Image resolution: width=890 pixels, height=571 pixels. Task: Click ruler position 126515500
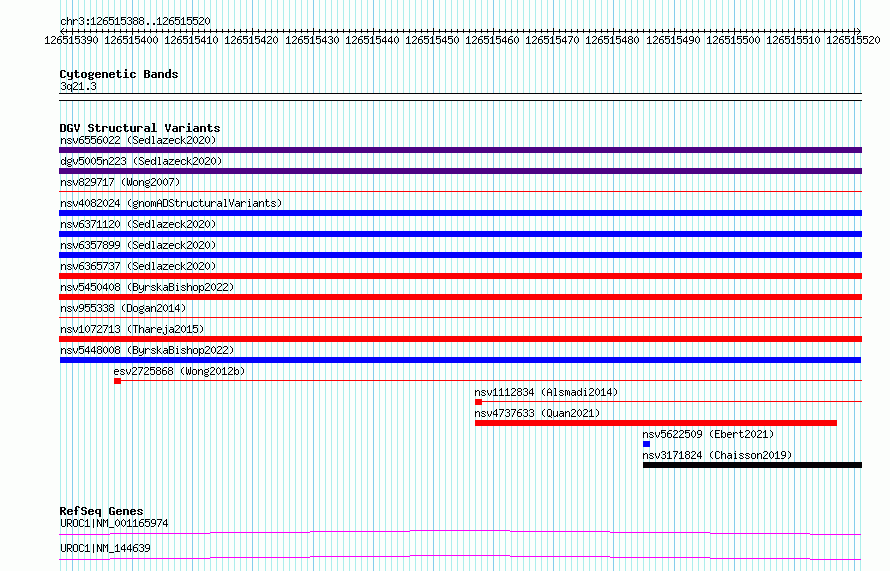pos(733,40)
